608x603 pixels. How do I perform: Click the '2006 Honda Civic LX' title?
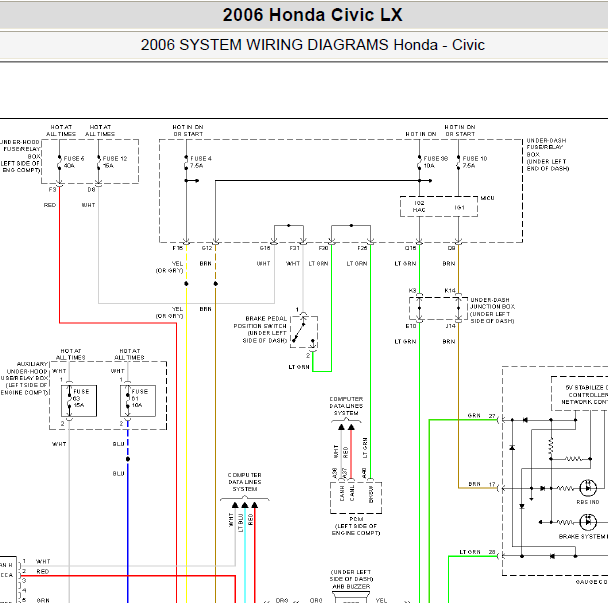312,15
